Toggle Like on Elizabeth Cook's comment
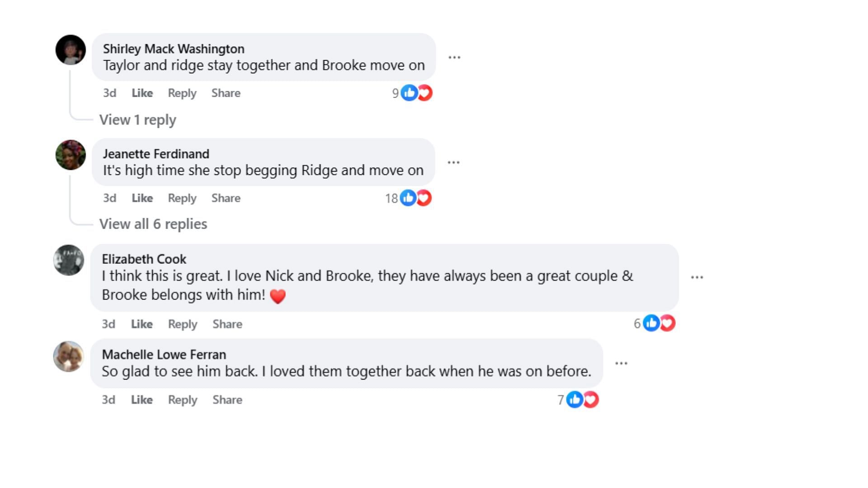Screen dimensions: 868x488 tap(142, 324)
